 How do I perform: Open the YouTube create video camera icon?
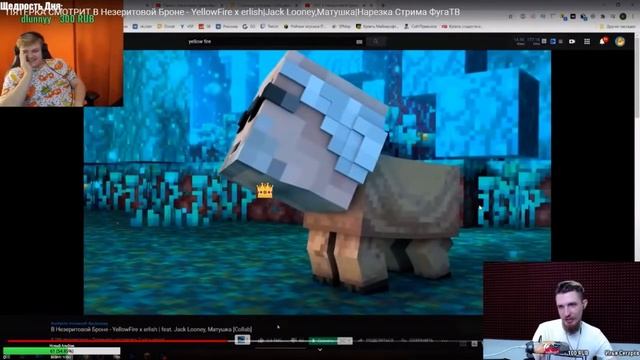[x=572, y=41]
